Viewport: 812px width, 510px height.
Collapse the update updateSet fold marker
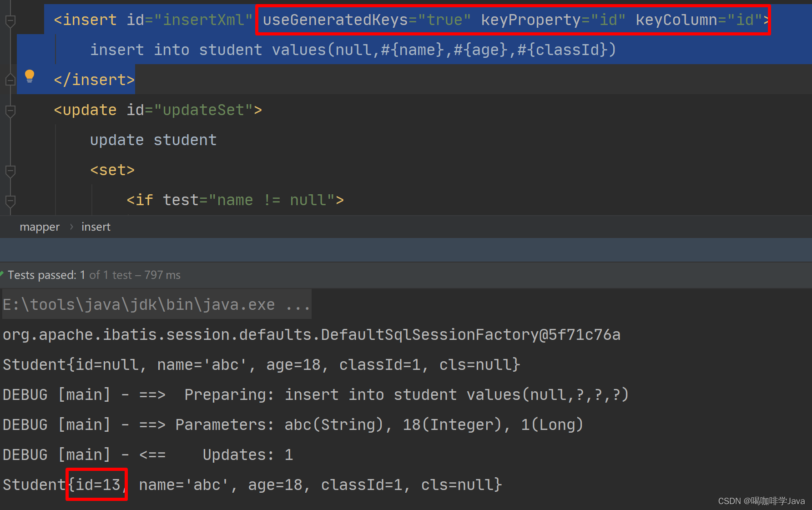tap(10, 111)
